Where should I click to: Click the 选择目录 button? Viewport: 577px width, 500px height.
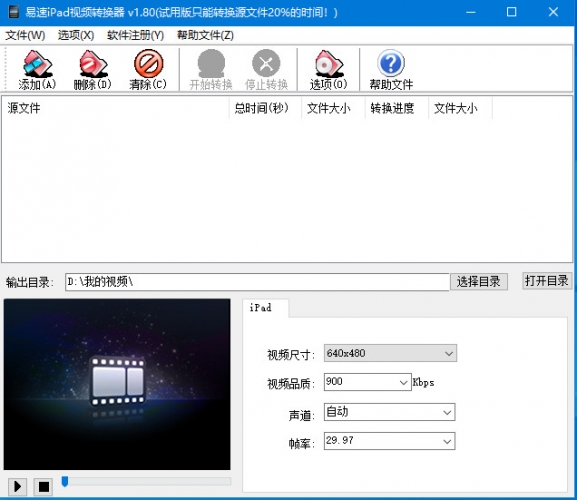click(479, 282)
